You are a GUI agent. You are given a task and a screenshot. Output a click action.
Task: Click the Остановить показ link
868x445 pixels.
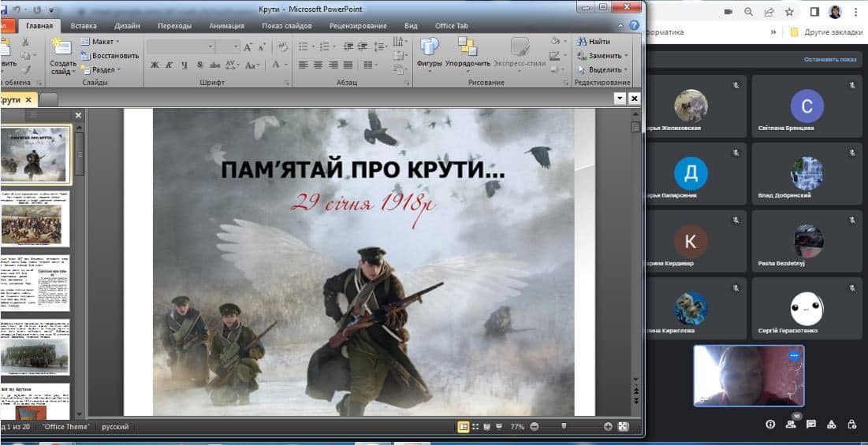pos(829,59)
